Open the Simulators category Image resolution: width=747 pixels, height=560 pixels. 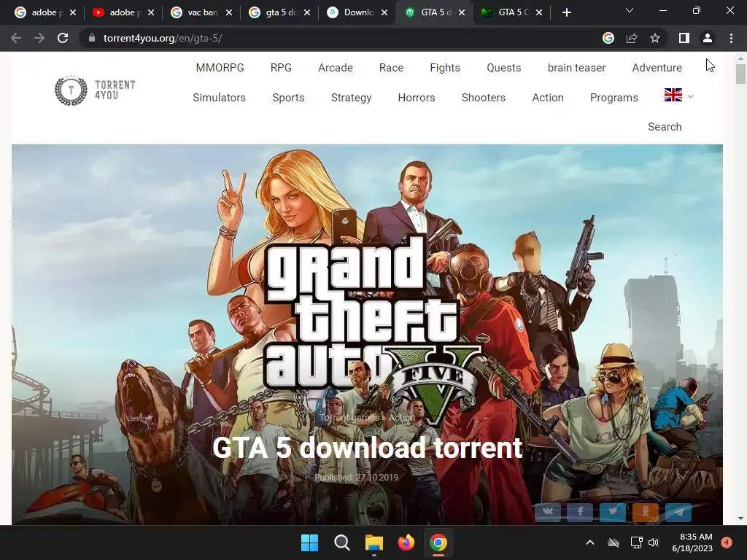click(x=219, y=98)
